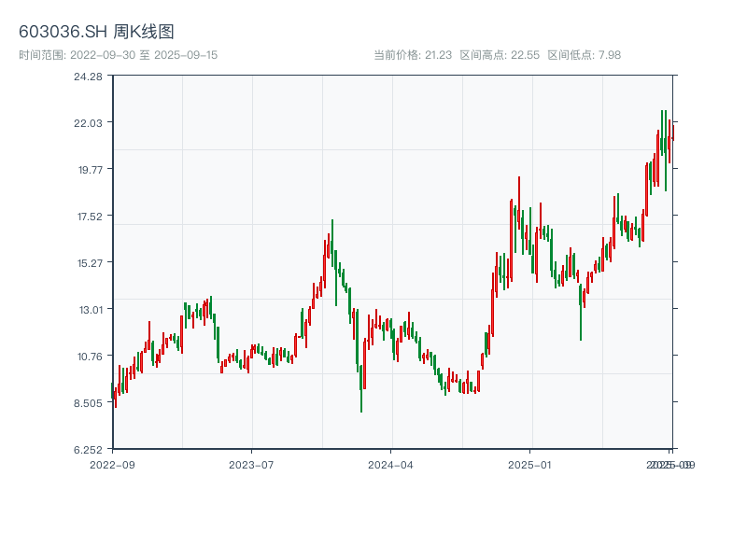Click the y-axis value 8.505

(x=88, y=403)
